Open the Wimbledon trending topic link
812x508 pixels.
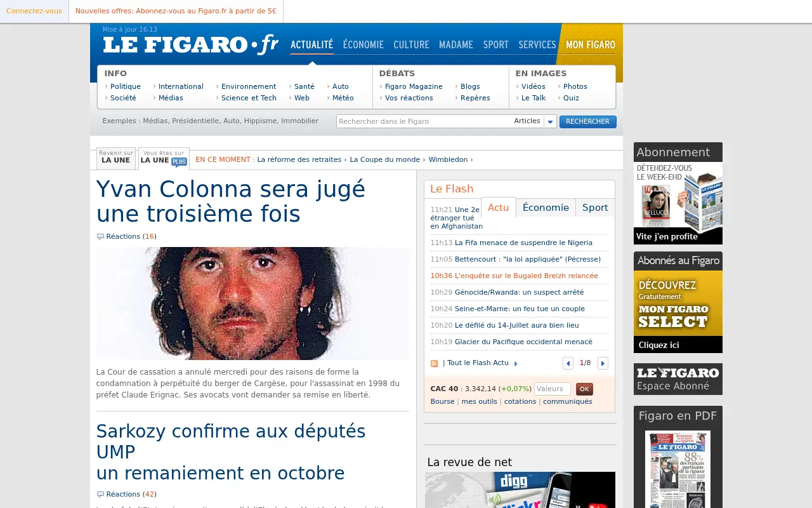tap(448, 160)
